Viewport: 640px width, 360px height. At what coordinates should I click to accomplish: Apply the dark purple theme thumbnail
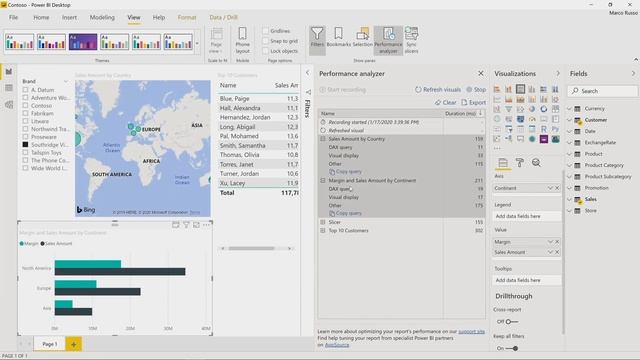click(x=83, y=42)
